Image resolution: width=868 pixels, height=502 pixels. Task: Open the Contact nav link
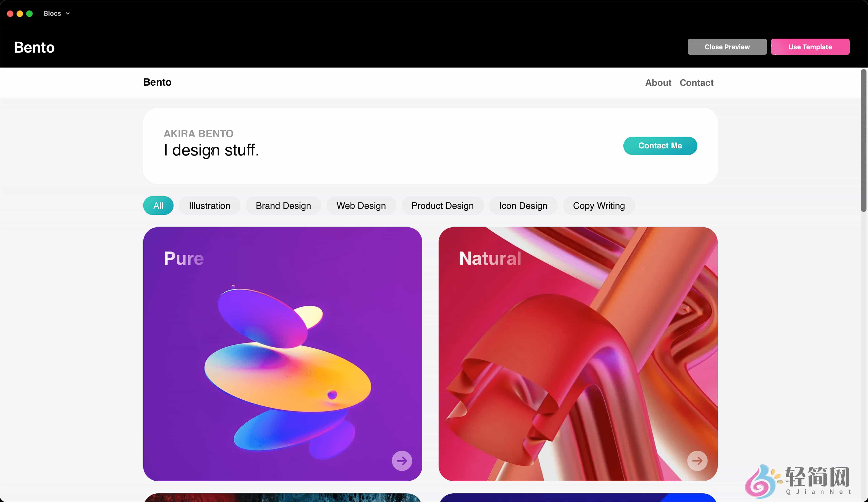click(696, 83)
